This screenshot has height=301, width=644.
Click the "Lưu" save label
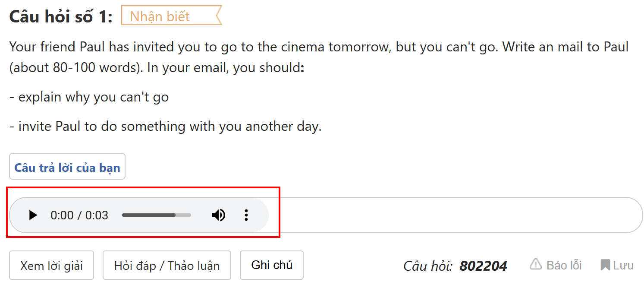(x=623, y=265)
